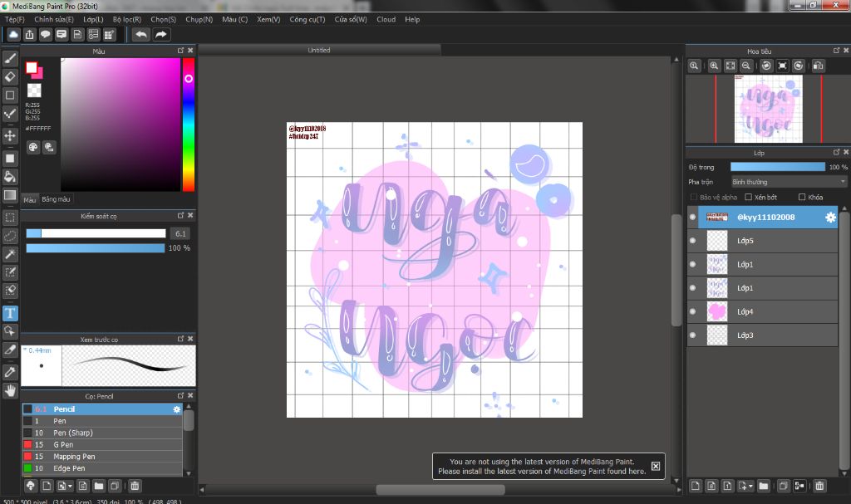Select the Text tool (T icon)

(10, 313)
